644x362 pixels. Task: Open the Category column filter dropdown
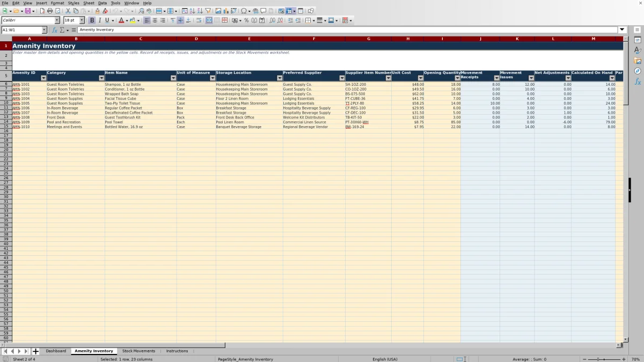pos(101,78)
